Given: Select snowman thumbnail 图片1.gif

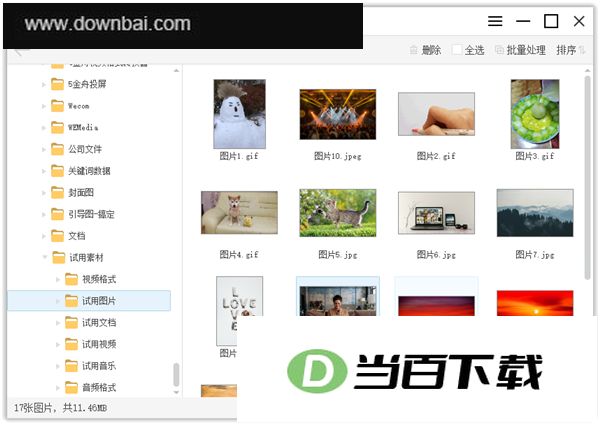Looking at the screenshot, I should [239, 114].
